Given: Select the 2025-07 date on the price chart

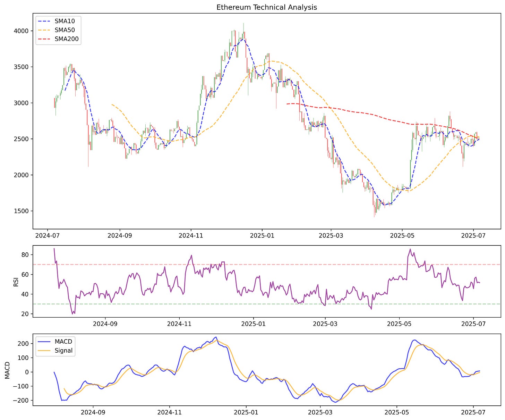Looking at the screenshot, I should point(473,235).
